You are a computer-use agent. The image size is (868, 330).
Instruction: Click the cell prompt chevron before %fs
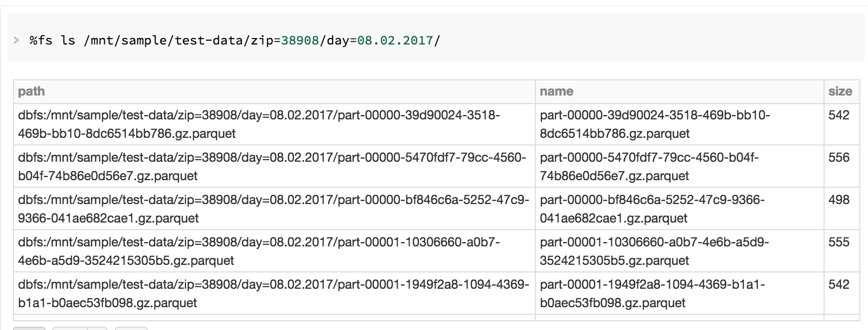click(x=16, y=40)
